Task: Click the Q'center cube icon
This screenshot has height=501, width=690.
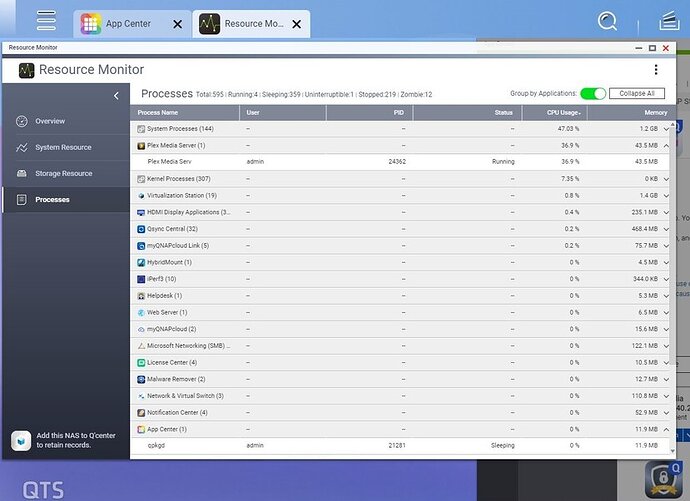Action: [x=21, y=440]
